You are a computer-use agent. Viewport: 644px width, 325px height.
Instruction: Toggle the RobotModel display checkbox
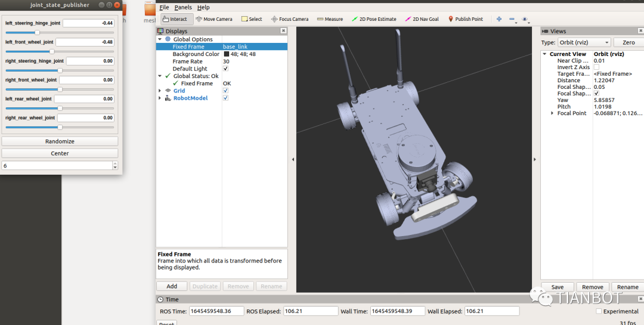point(225,98)
